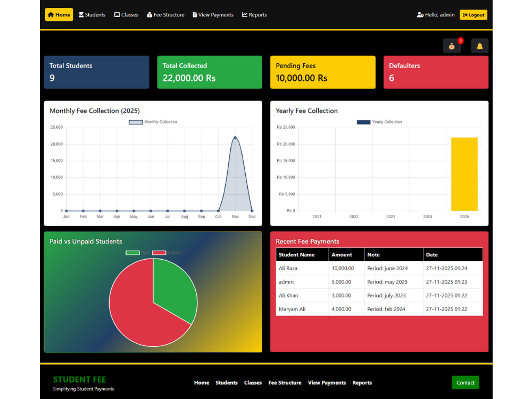Go to Home in top navigation
Image resolution: width=532 pixels, height=399 pixels.
pos(59,14)
